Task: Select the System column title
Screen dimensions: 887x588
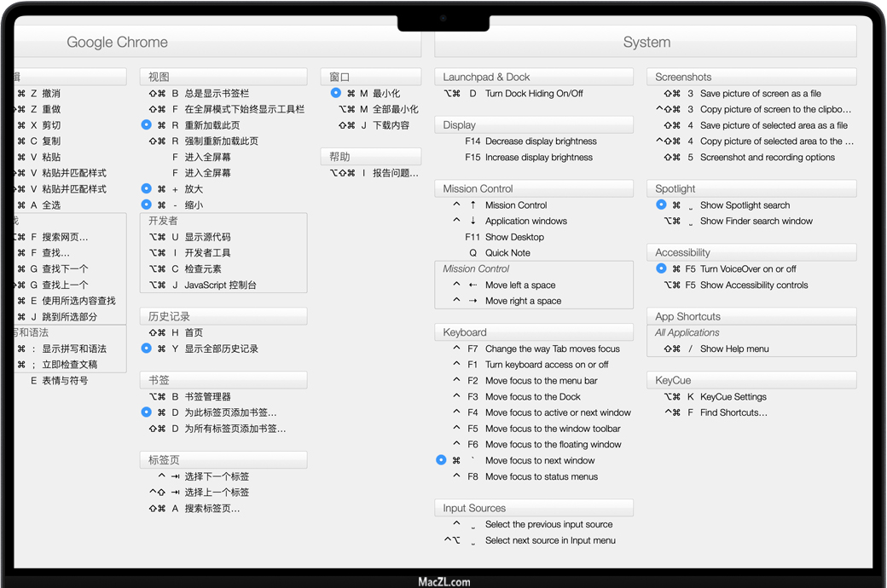Action: pos(646,42)
